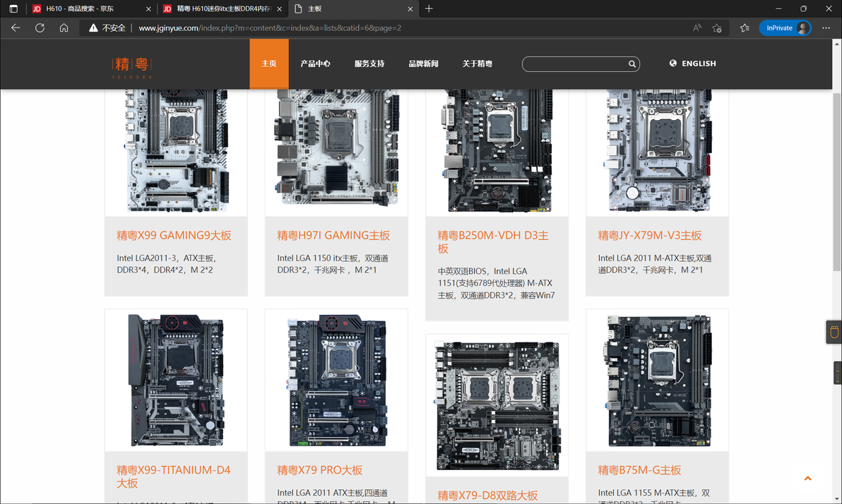This screenshot has width=842, height=504.
Task: Open the 服务支持 menu item
Action: tap(369, 64)
